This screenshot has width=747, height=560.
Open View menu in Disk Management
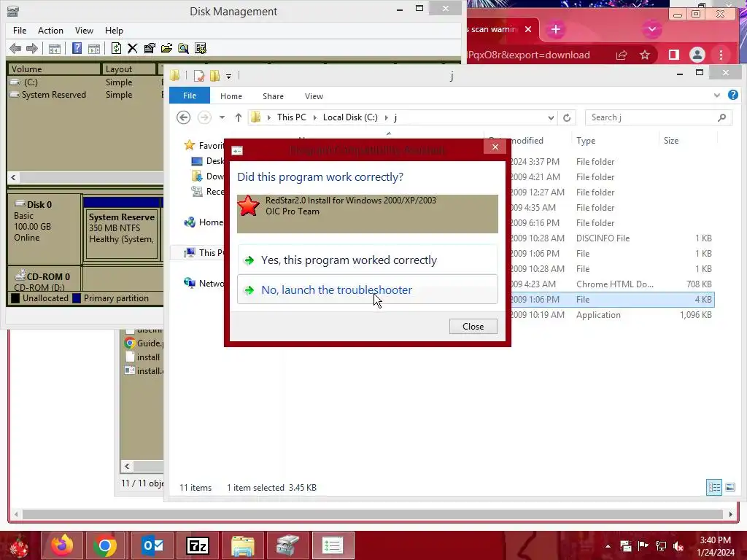[x=84, y=31]
